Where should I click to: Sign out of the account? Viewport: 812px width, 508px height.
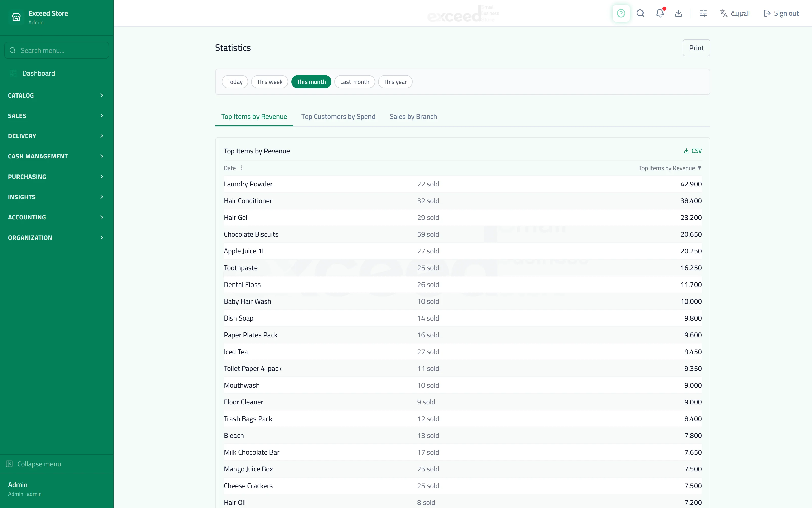pos(781,13)
